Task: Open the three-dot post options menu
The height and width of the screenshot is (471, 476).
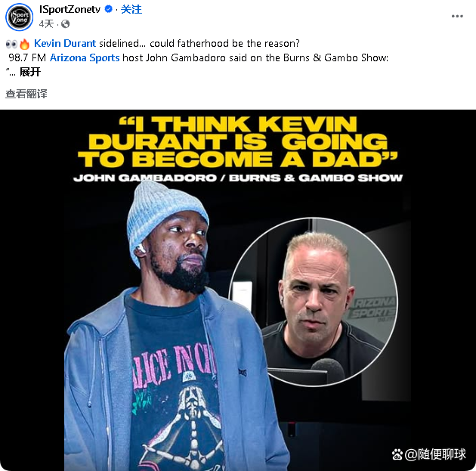Action: pos(457,16)
